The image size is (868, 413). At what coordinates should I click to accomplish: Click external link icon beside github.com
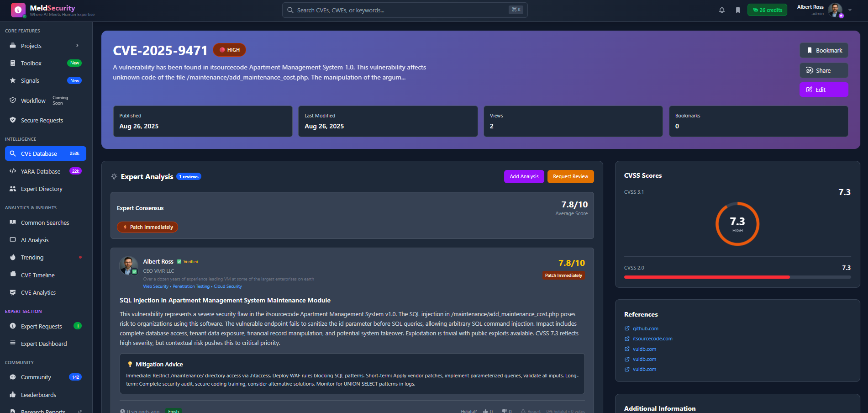pyautogui.click(x=627, y=328)
